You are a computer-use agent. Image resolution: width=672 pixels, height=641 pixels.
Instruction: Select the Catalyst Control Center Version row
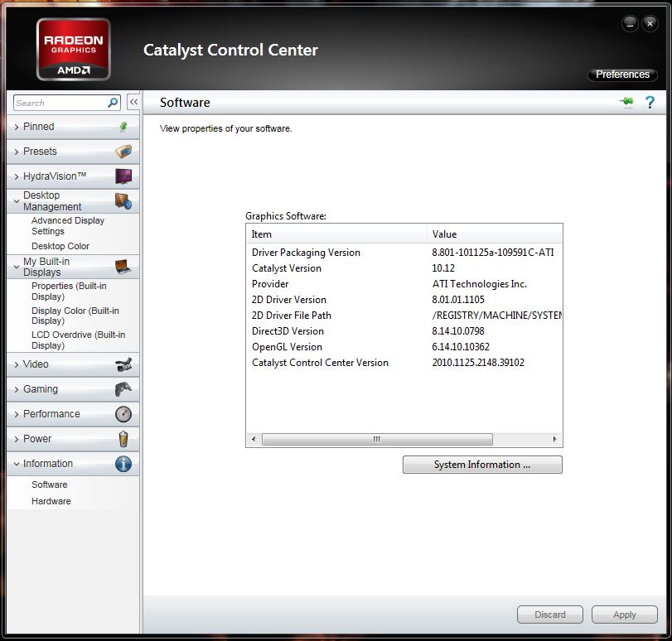tap(404, 363)
